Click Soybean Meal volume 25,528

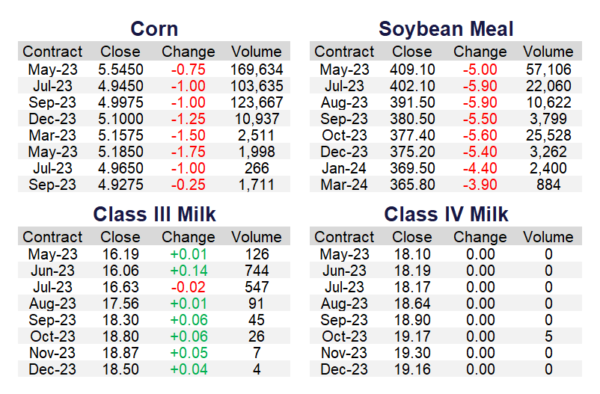[548, 135]
